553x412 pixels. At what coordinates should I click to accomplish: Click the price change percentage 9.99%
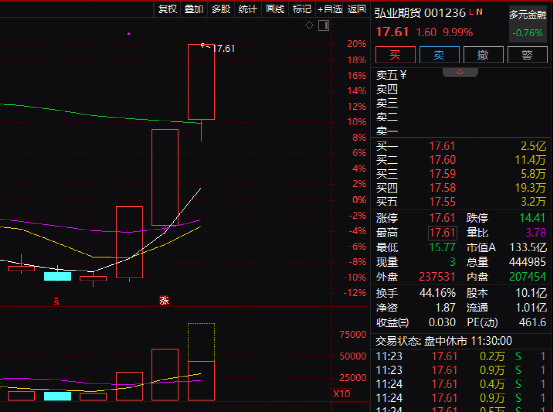458,32
